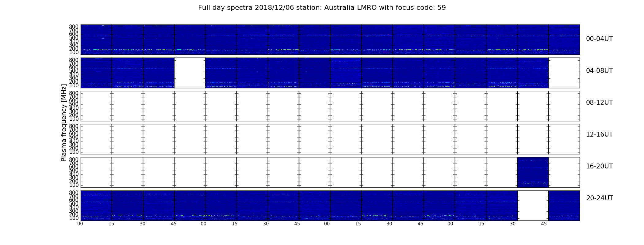
Task: Click the rightmost "45" time-axis tick label
Action: [x=544, y=224]
